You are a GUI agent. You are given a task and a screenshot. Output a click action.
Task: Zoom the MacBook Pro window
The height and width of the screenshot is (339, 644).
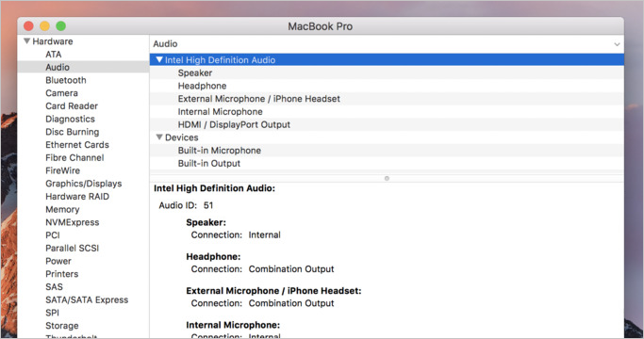click(60, 26)
